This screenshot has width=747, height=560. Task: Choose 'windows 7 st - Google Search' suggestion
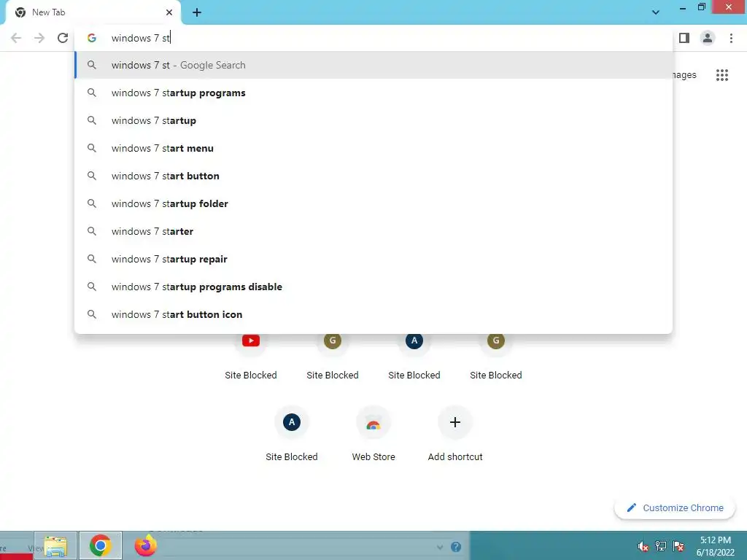[x=373, y=65]
